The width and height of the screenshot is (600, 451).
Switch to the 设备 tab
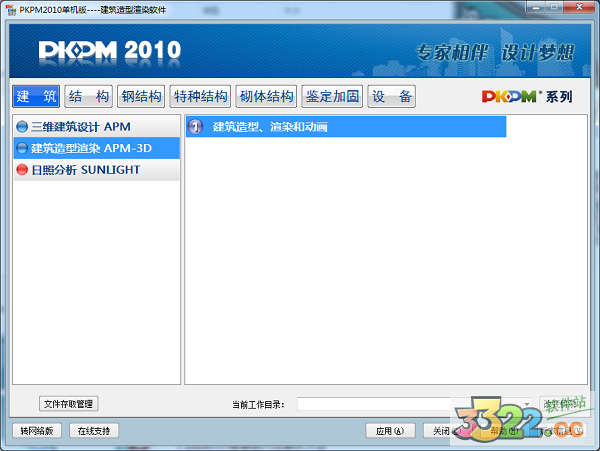click(391, 96)
